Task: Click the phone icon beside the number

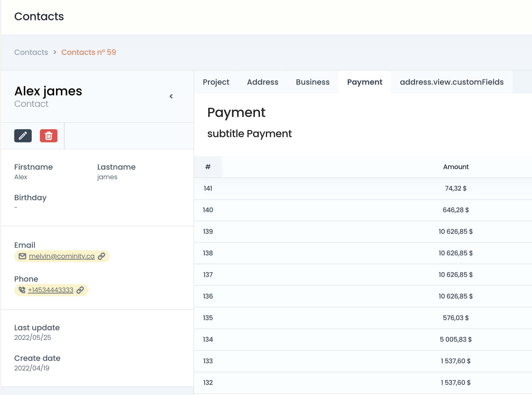Action: (22, 290)
